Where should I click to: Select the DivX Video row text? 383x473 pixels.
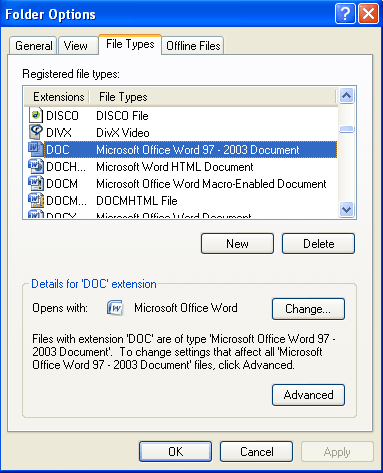(x=123, y=133)
